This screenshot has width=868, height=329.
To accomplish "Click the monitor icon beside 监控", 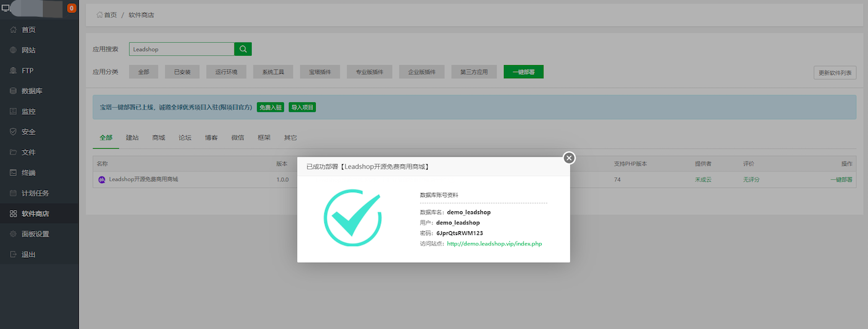I will pyautogui.click(x=14, y=112).
